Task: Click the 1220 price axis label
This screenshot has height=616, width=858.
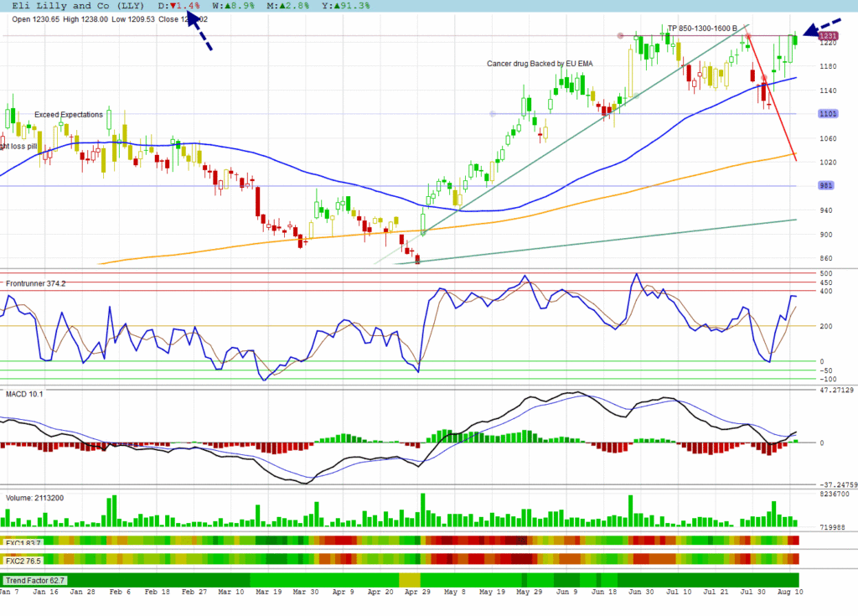Action: pos(828,43)
